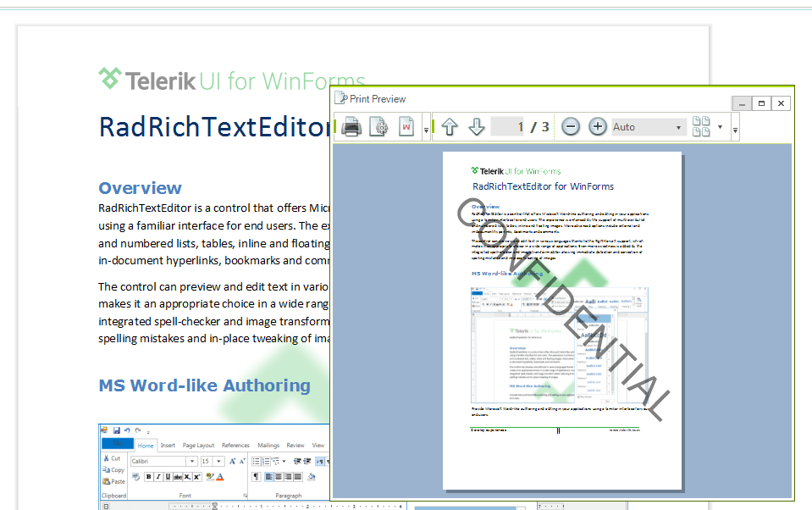Close the Print Preview window

(781, 103)
